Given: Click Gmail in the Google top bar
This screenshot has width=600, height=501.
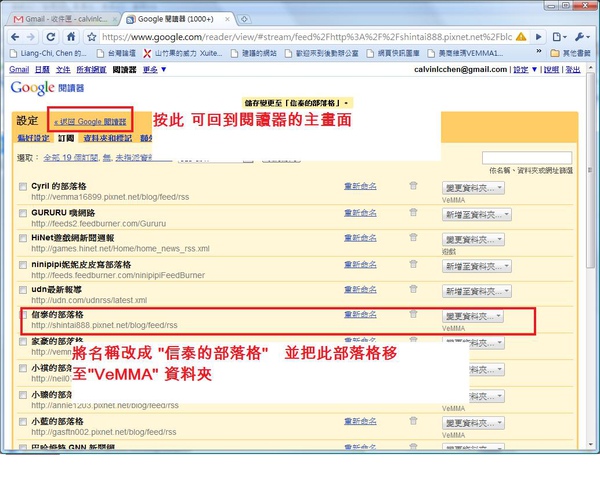Looking at the screenshot, I should 19,69.
